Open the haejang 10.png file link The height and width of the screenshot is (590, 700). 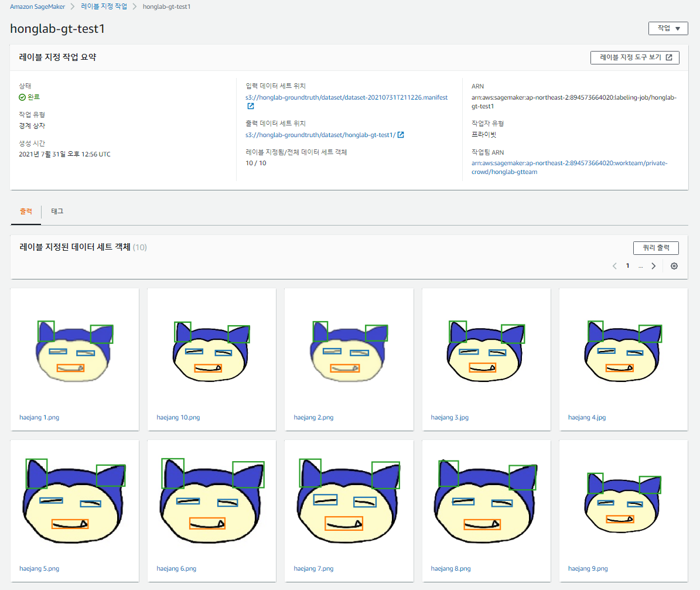tap(178, 417)
